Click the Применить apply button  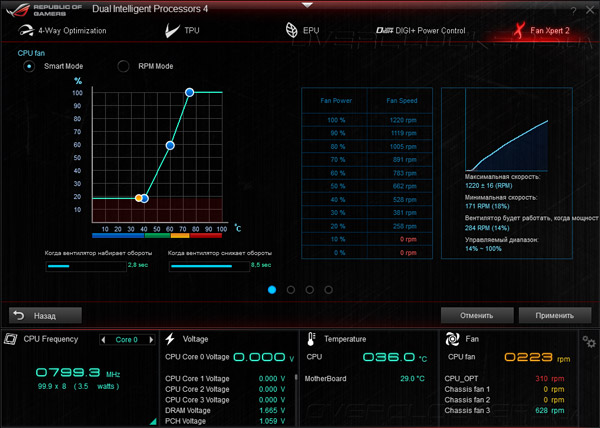point(554,316)
